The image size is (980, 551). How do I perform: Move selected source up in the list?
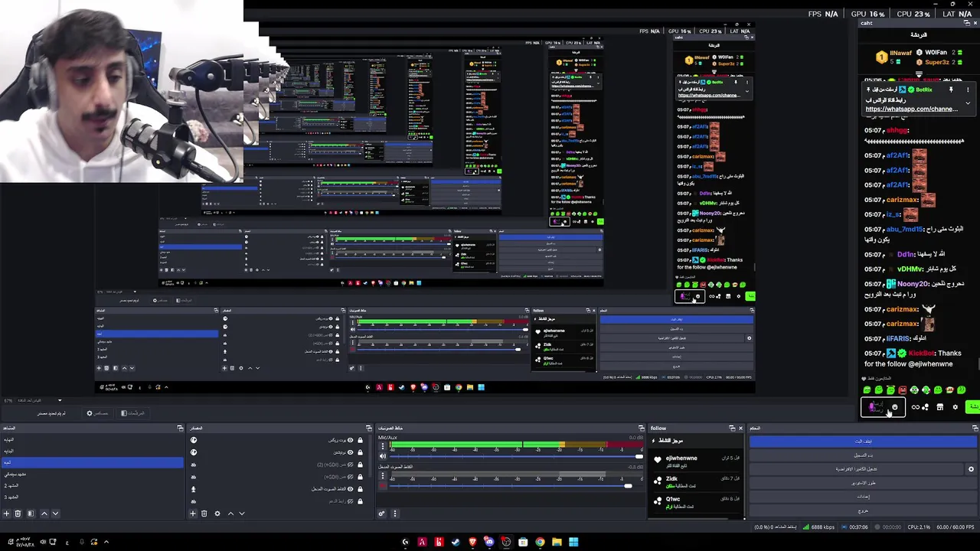pos(231,514)
